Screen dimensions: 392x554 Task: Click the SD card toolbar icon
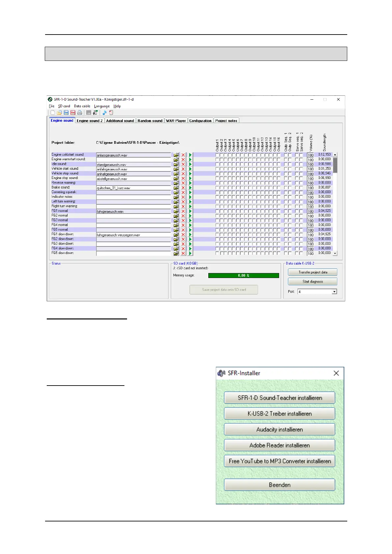[89, 113]
